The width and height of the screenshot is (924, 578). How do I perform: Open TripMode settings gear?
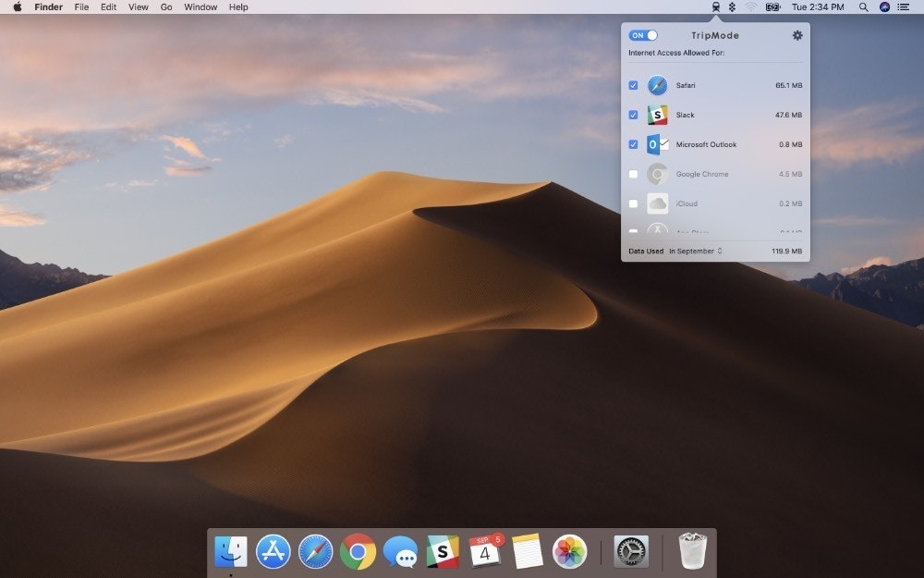click(x=797, y=35)
